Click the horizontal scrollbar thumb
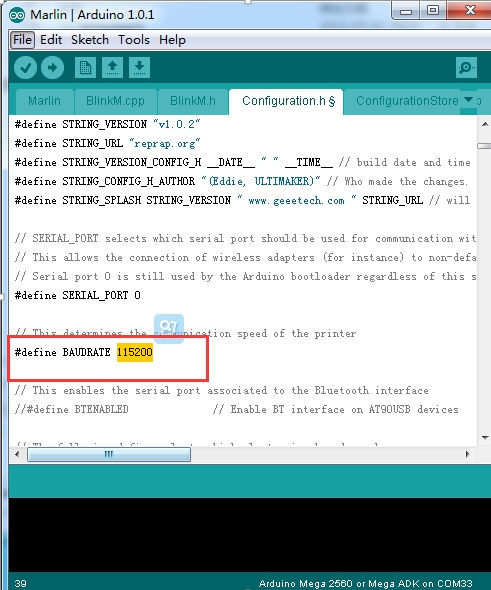The height and width of the screenshot is (590, 491). tap(109, 455)
